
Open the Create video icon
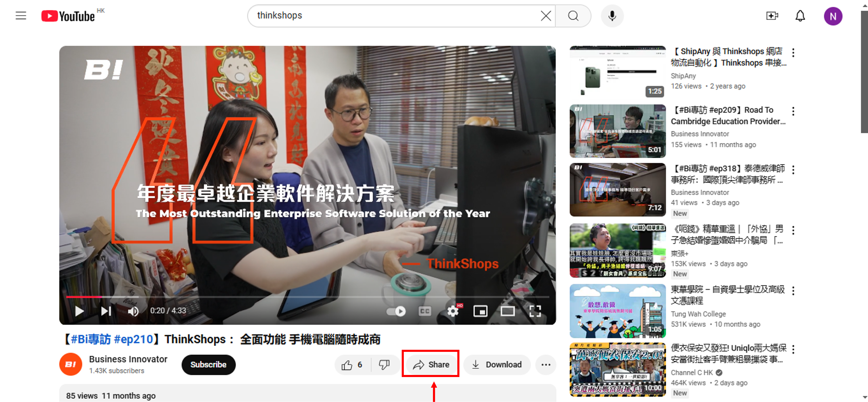(x=772, y=16)
